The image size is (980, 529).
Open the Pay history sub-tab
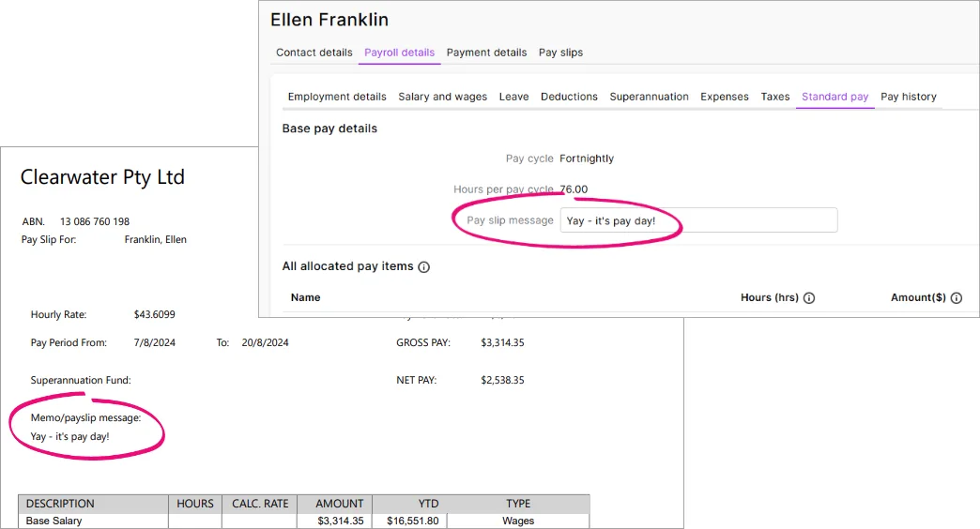908,97
